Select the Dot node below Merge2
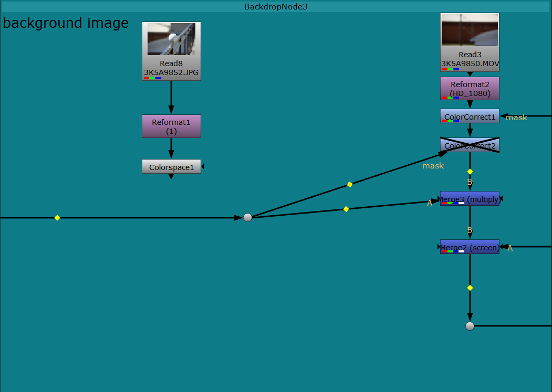Screen dimensions: 552x392 coord(470,326)
